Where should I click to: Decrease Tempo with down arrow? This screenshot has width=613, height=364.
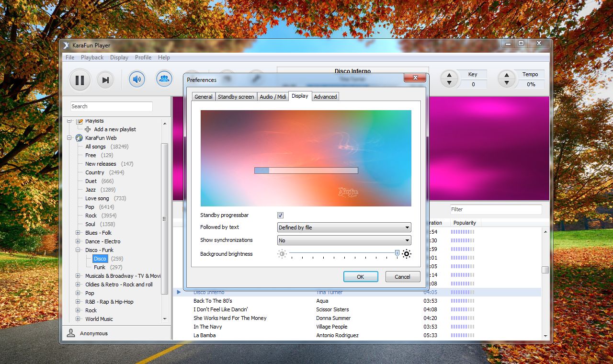click(x=507, y=83)
